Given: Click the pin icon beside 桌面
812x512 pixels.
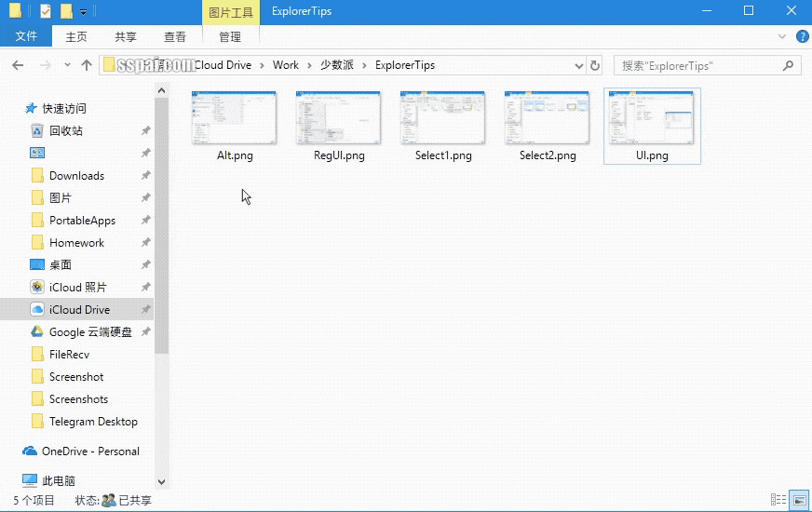Looking at the screenshot, I should click(146, 264).
